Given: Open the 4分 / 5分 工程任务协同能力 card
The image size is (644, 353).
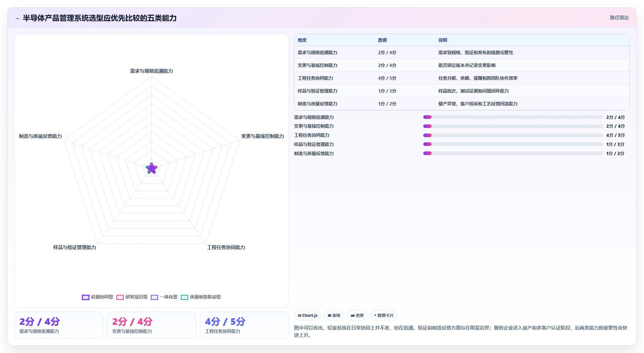Looking at the screenshot, I should point(244,325).
